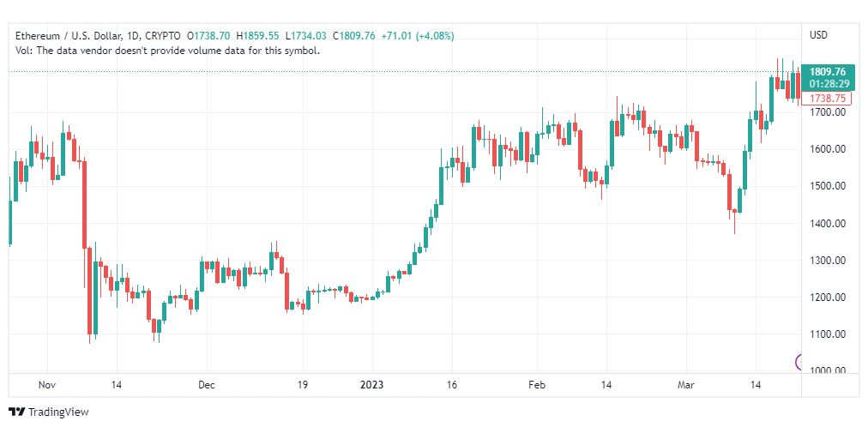The width and height of the screenshot is (868, 427).
Task: Click the Dec label on the date axis
Action: click(206, 385)
